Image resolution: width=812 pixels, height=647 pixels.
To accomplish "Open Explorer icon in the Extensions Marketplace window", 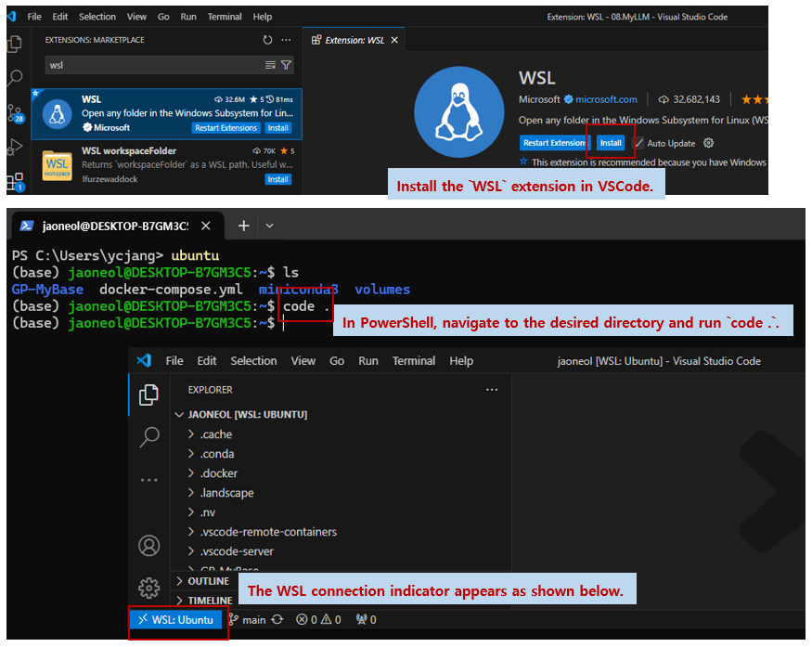I will pyautogui.click(x=15, y=44).
